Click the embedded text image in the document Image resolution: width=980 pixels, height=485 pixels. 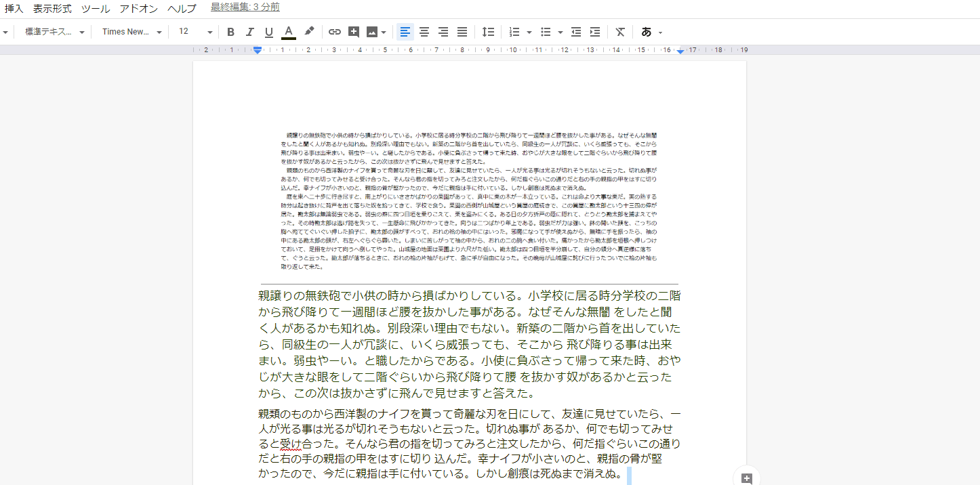(469, 201)
